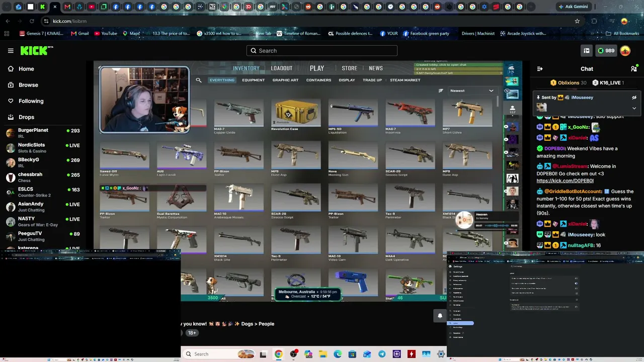Viewport: 644px width, 362px height.
Task: Open the NordicSlots live channel
Action: point(43,148)
